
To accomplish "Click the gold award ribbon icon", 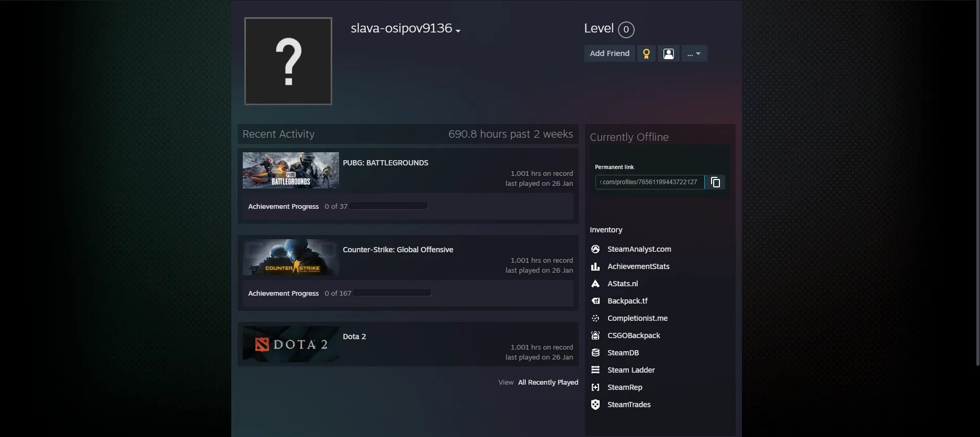I will (x=646, y=53).
